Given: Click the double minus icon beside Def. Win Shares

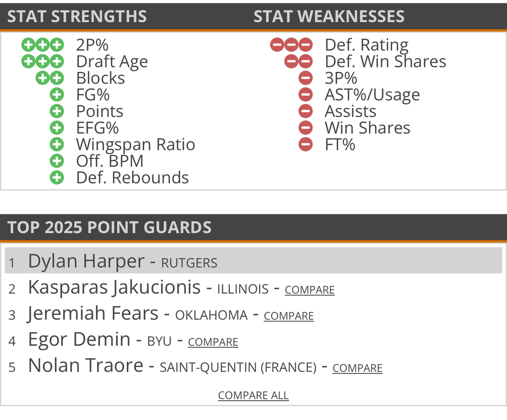Looking at the screenshot, I should (299, 61).
